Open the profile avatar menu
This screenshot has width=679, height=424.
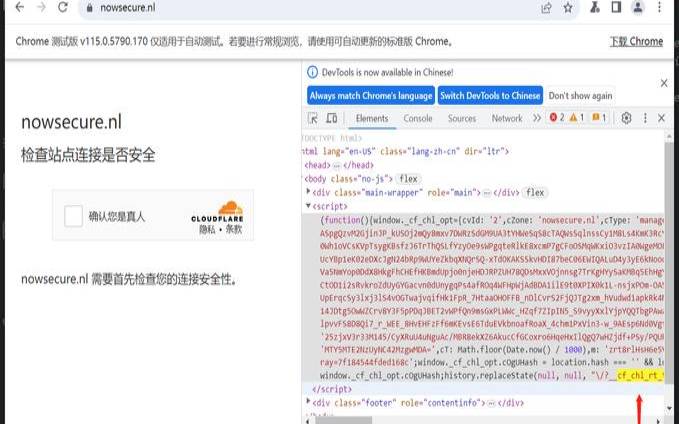coord(638,7)
